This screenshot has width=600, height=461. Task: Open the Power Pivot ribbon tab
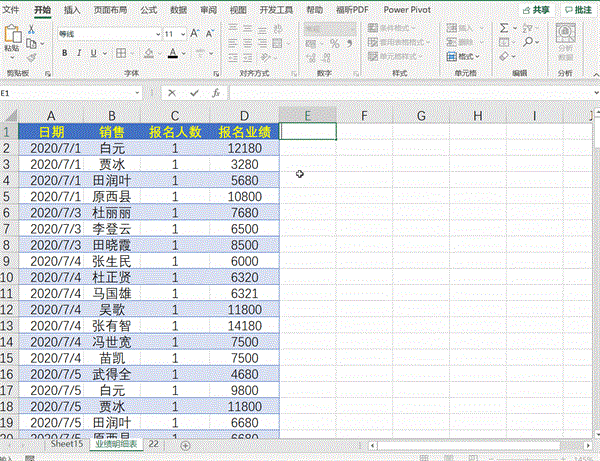[407, 9]
